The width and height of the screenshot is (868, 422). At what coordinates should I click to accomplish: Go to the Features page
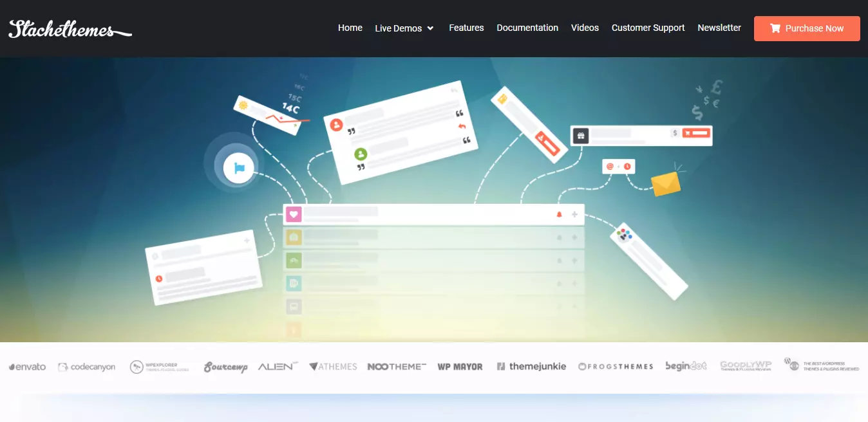(466, 28)
